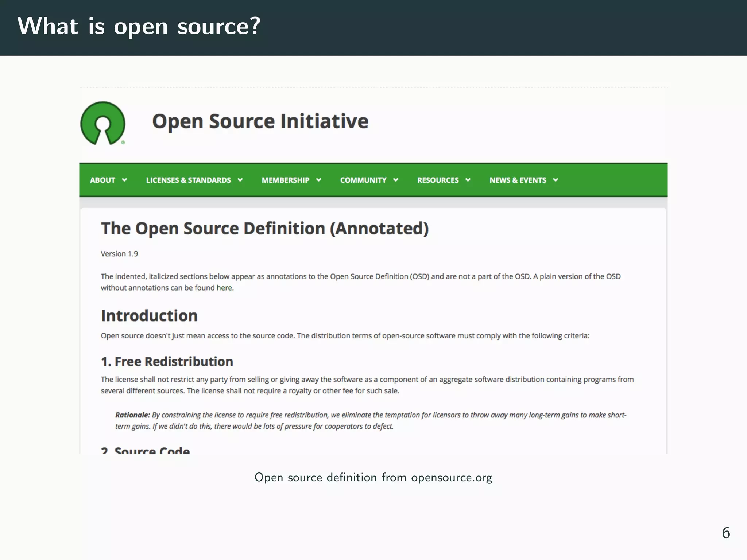Click the 'Introduction' heading
This screenshot has height=560, width=747.
[x=149, y=316]
